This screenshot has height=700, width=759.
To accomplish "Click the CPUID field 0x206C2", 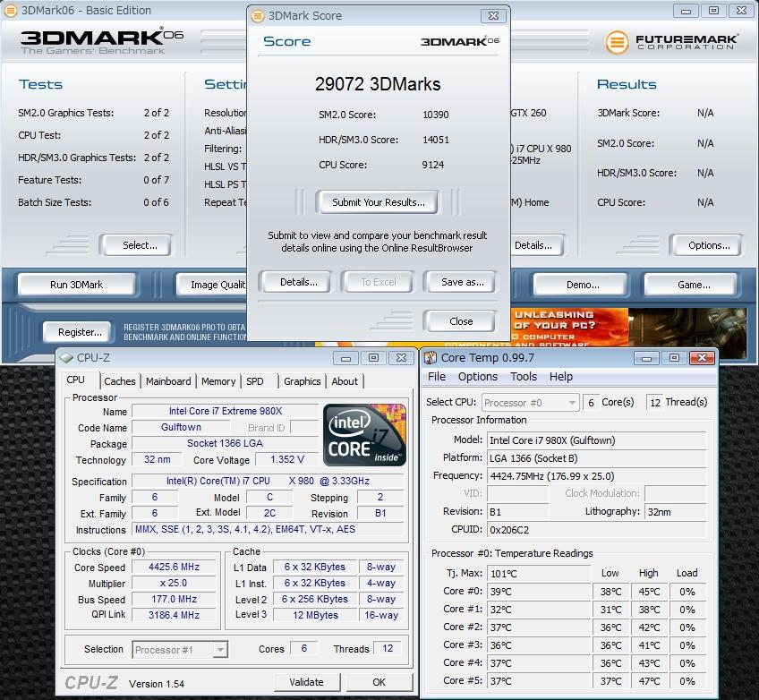I will pos(596,530).
